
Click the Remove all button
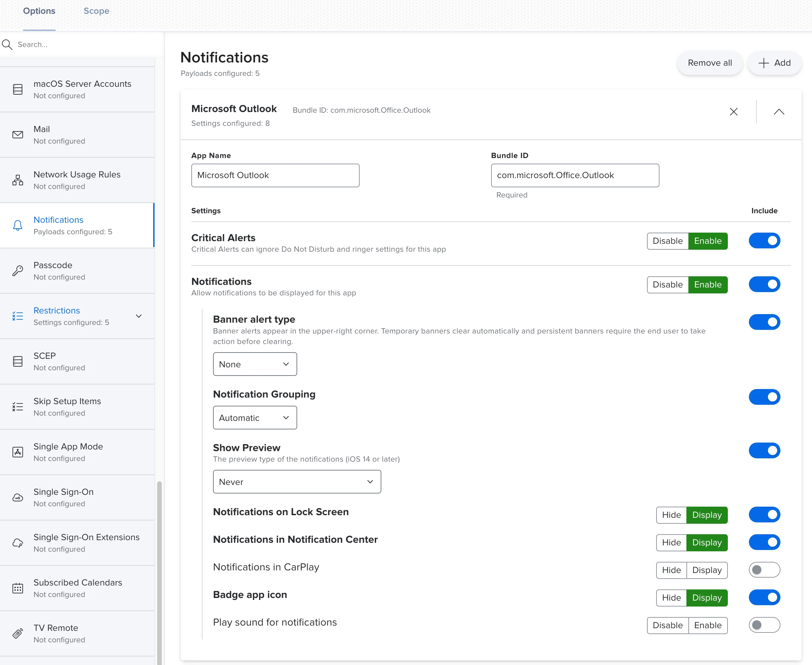710,63
